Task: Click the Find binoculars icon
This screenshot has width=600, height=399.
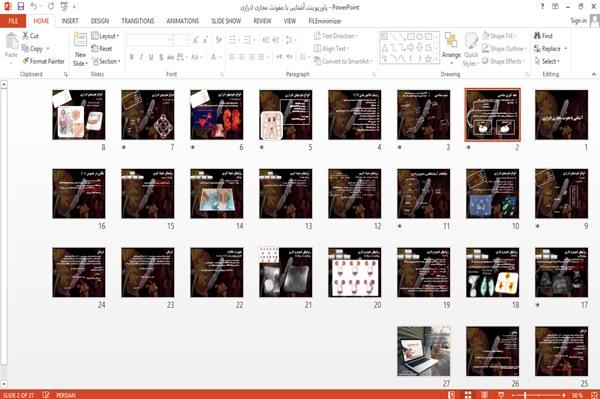Action: click(537, 36)
